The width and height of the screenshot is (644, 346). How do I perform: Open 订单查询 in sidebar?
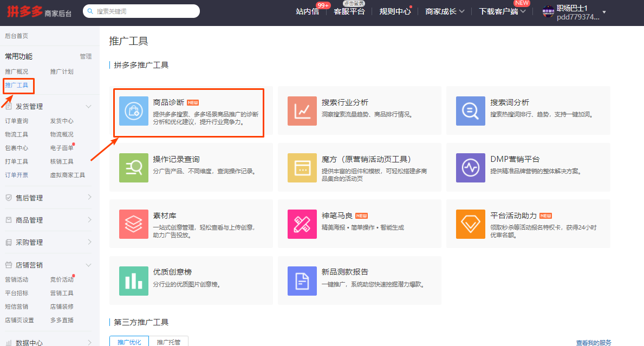pyautogui.click(x=16, y=121)
